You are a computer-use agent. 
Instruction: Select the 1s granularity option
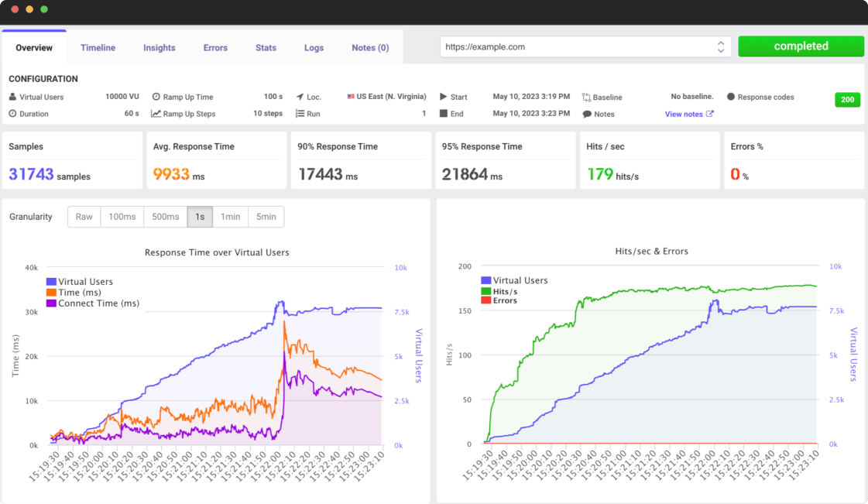pyautogui.click(x=200, y=217)
